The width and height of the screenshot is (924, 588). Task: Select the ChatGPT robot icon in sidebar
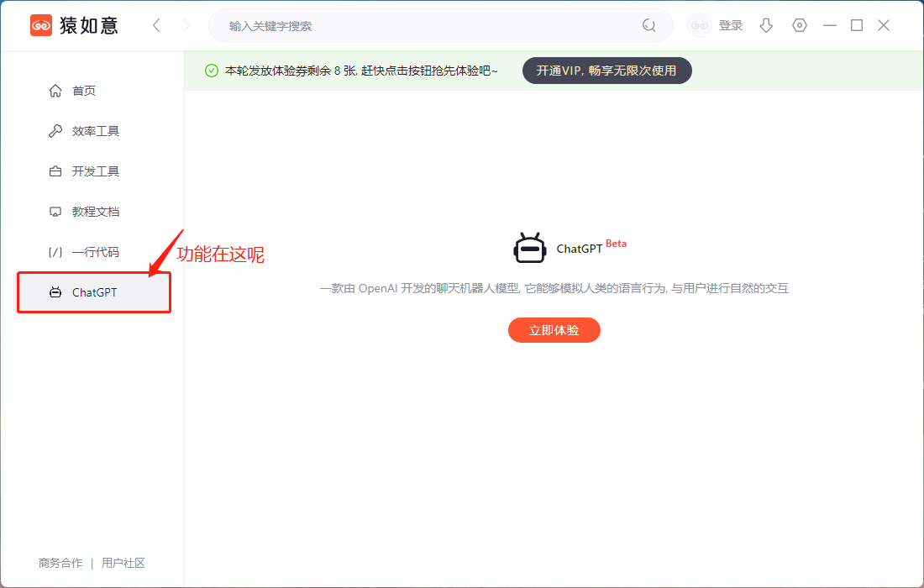55,291
